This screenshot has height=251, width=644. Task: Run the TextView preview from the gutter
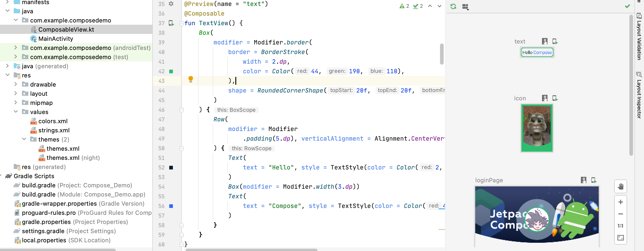[171, 23]
